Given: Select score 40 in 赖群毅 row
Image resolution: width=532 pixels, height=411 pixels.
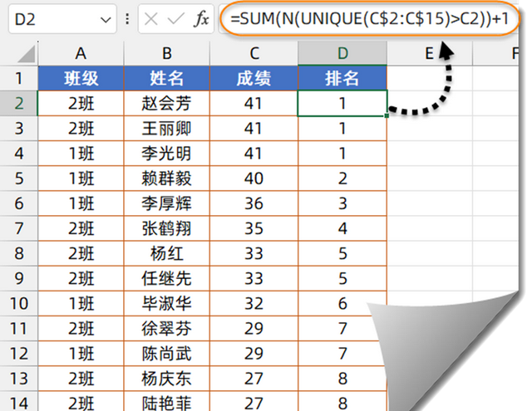Looking at the screenshot, I should coord(254,179).
